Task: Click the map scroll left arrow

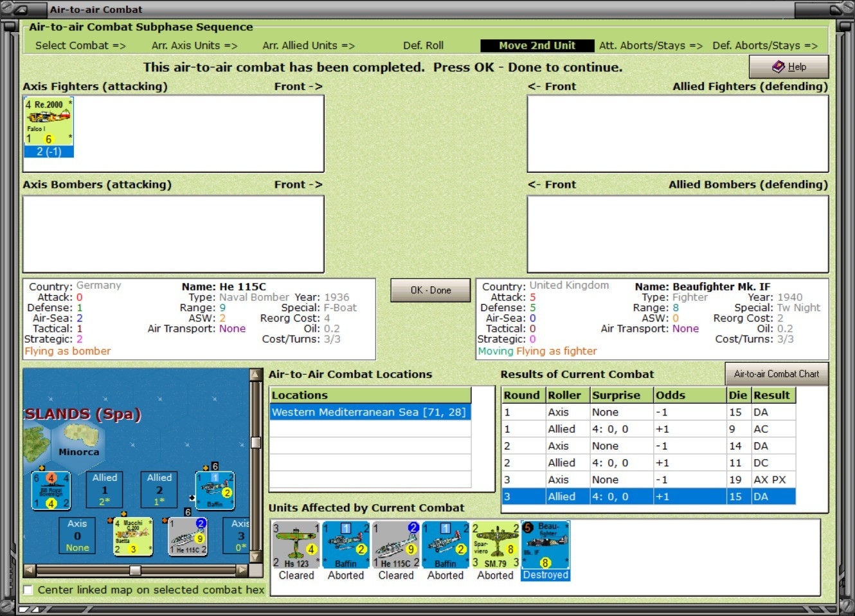Action: click(x=30, y=570)
